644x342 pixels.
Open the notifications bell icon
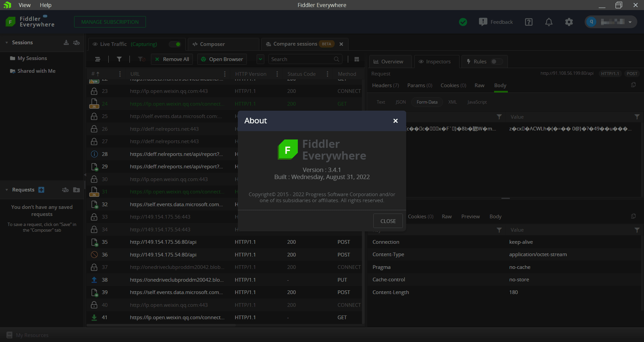[x=549, y=22]
